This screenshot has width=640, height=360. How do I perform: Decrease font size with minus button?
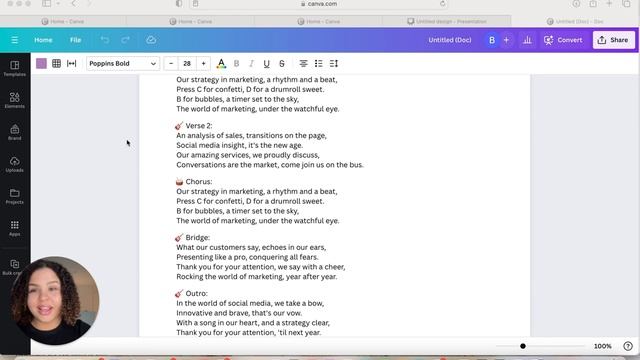[171, 63]
